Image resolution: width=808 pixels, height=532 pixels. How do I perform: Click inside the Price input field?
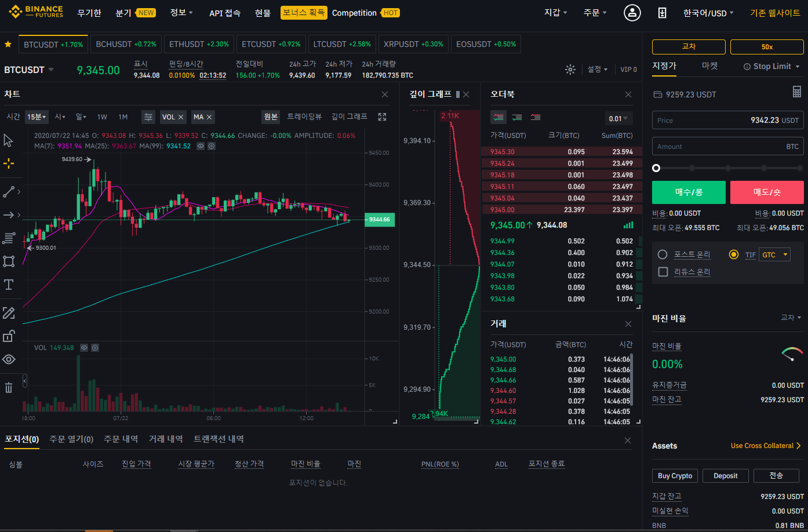pyautogui.click(x=728, y=121)
